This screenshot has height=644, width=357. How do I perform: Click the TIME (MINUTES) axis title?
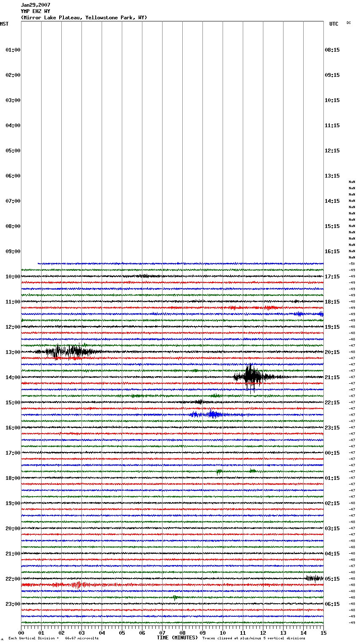[177, 638]
